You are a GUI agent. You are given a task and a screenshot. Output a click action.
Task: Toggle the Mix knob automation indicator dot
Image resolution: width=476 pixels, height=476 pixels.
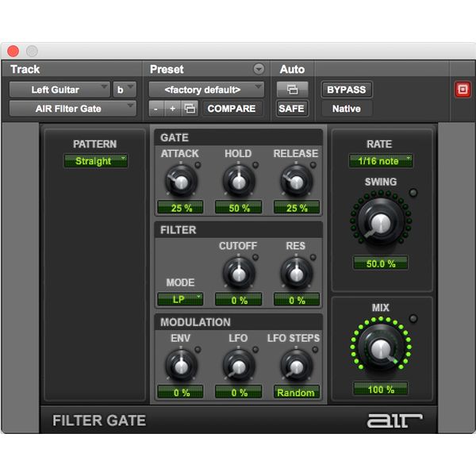pos(413,318)
